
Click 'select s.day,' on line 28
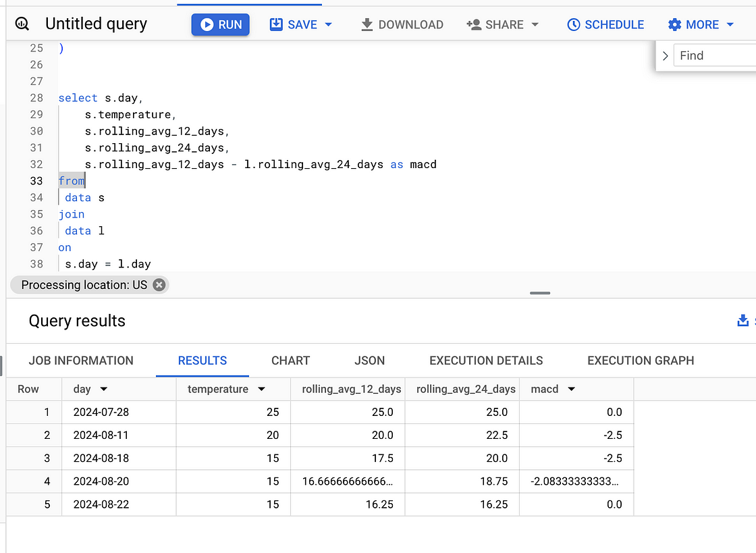[101, 98]
